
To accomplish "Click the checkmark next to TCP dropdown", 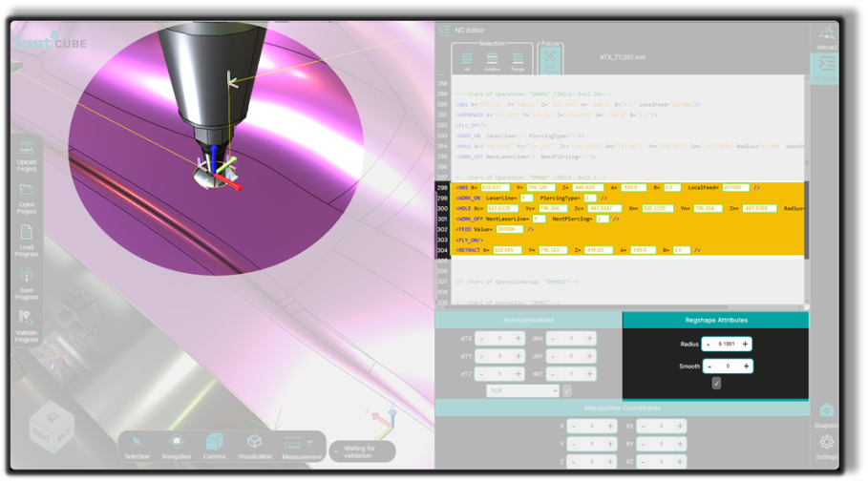I will (567, 391).
